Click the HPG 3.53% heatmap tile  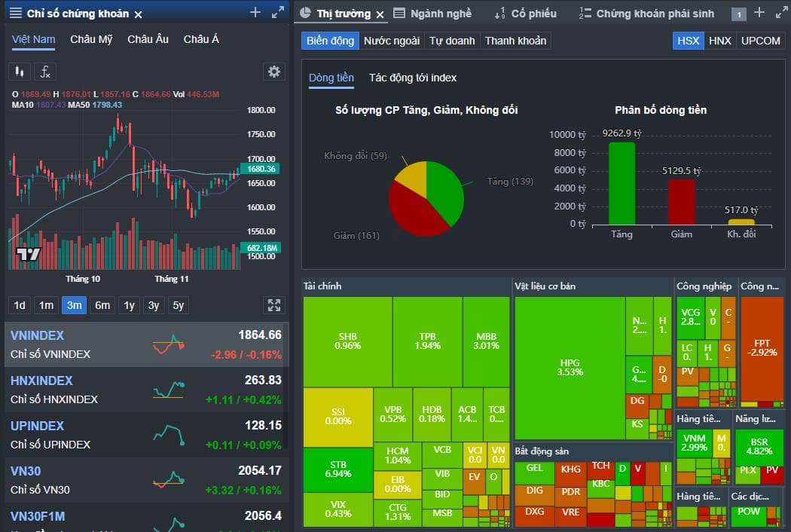[x=570, y=368]
